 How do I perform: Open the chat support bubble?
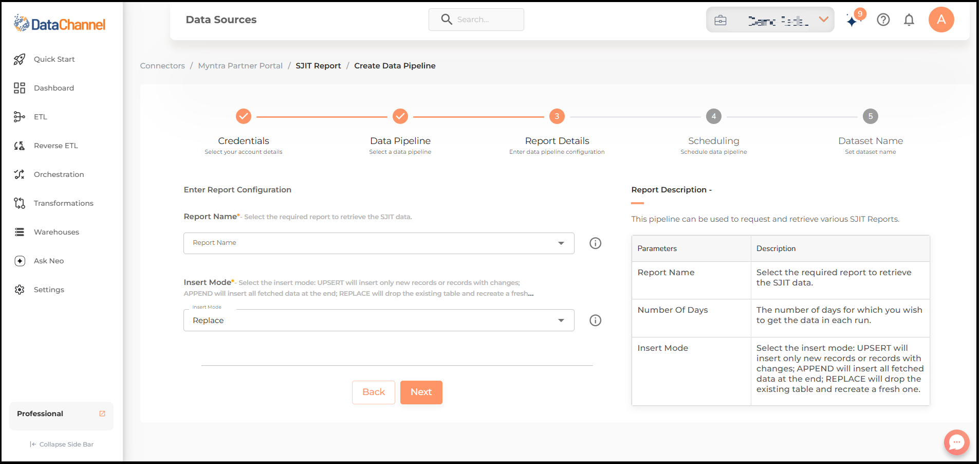click(x=956, y=442)
